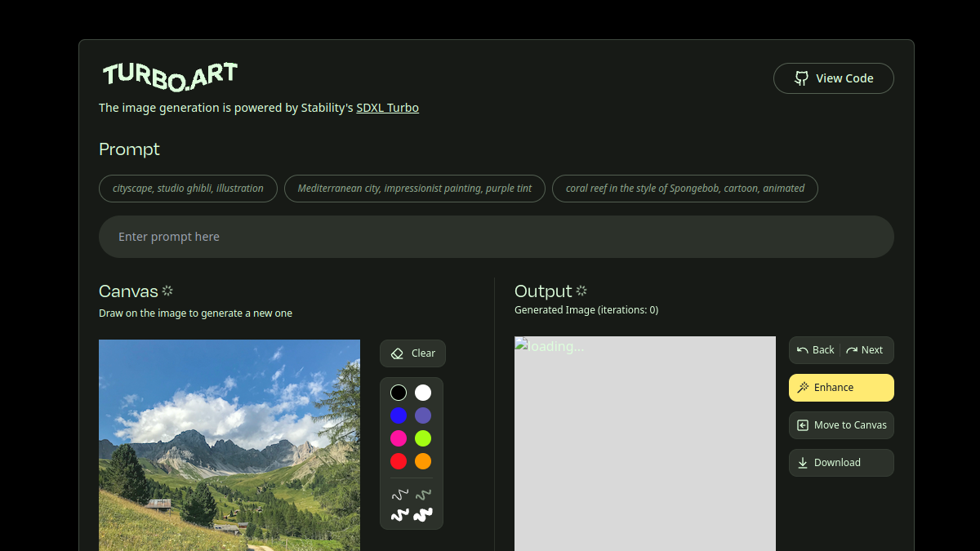Viewport: 980px width, 551px height.
Task: Use the "Mediterranean city, impressionist painting" prompt chip
Action: 415,189
